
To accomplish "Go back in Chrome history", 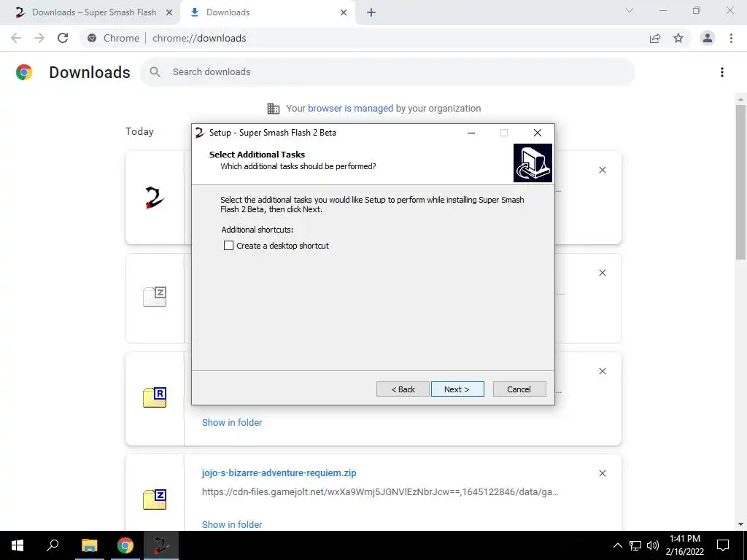I will (16, 38).
